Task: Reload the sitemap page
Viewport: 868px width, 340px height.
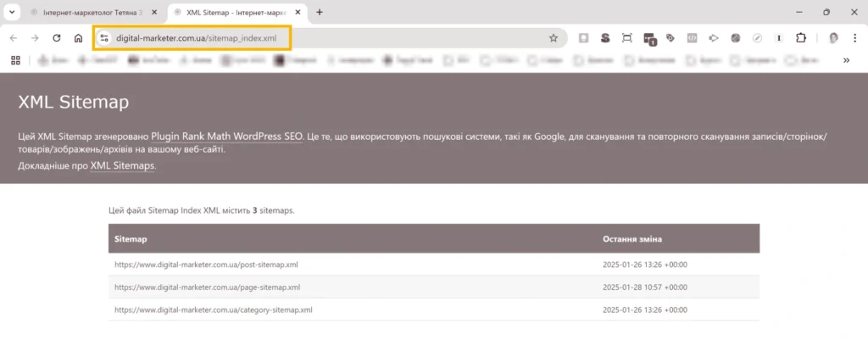Action: pyautogui.click(x=57, y=38)
